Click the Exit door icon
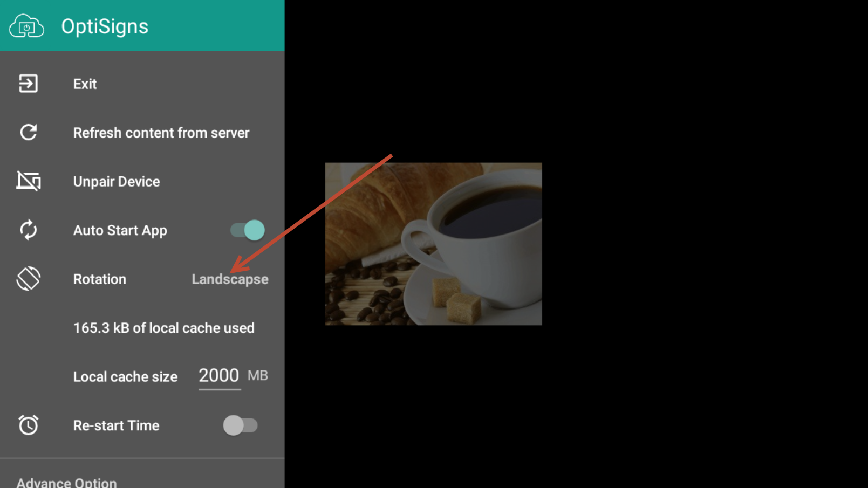Image resolution: width=868 pixels, height=488 pixels. [x=28, y=84]
